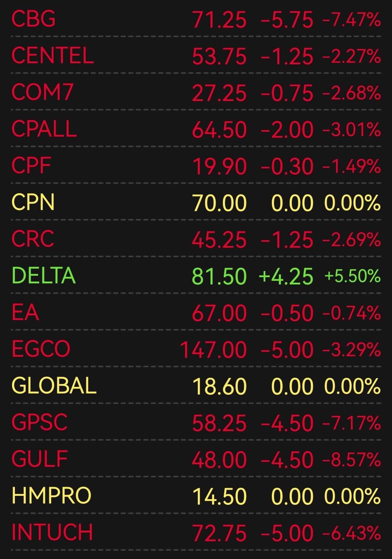This screenshot has height=559, width=392.
Task: Open the CBG stock symbol
Action: [33, 19]
